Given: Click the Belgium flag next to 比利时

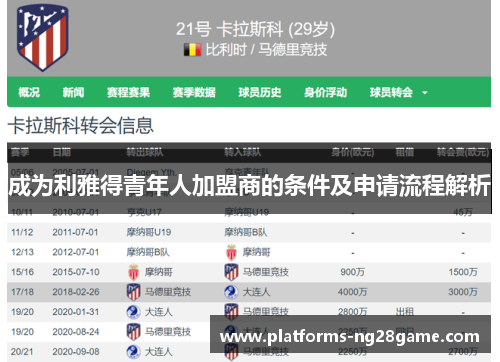Looking at the screenshot, I should click(192, 50).
